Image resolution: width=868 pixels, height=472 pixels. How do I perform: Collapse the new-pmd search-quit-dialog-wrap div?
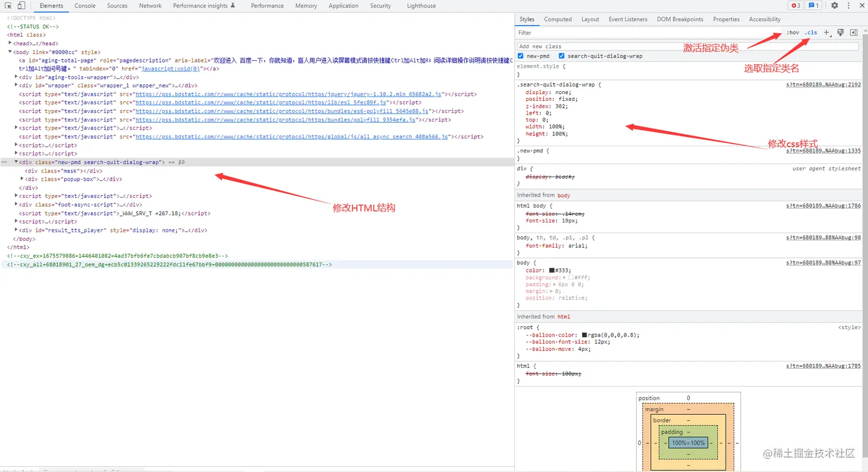[x=16, y=162]
